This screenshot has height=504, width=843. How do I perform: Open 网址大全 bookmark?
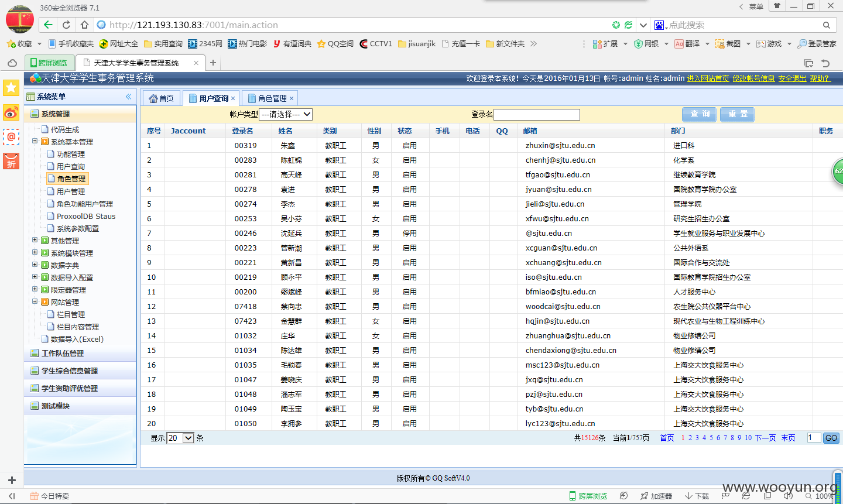(x=119, y=44)
